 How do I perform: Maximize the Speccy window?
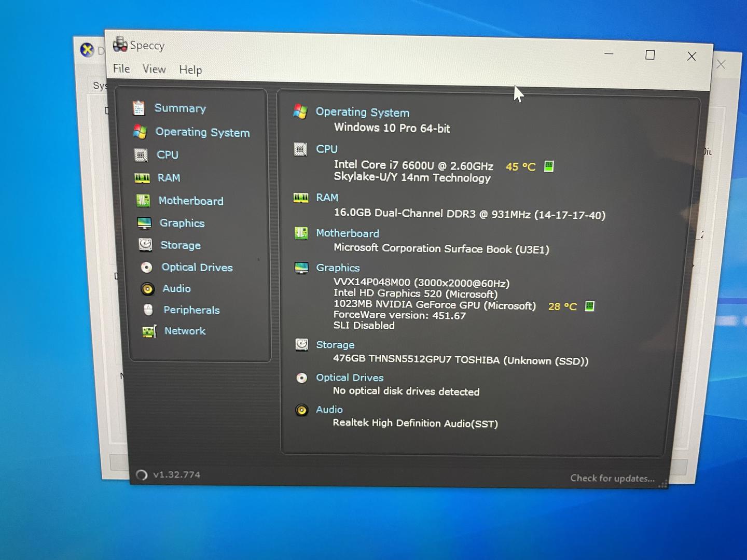coord(650,55)
